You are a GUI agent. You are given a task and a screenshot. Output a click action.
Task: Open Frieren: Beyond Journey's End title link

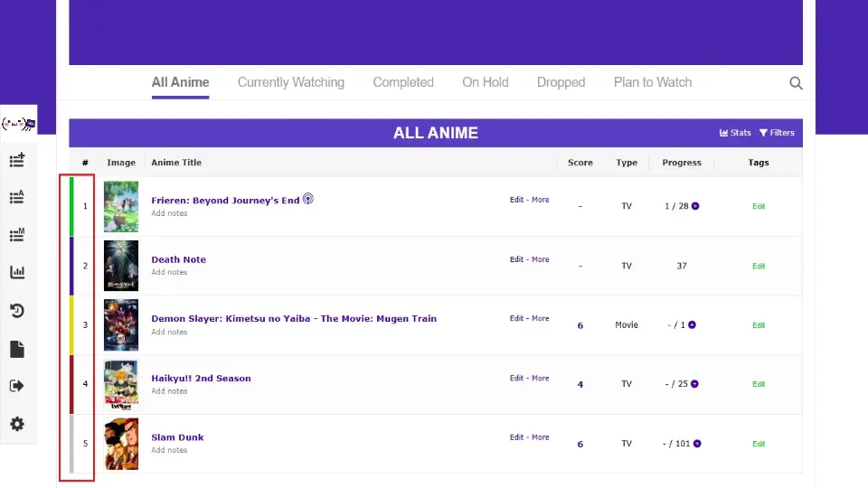(x=225, y=201)
